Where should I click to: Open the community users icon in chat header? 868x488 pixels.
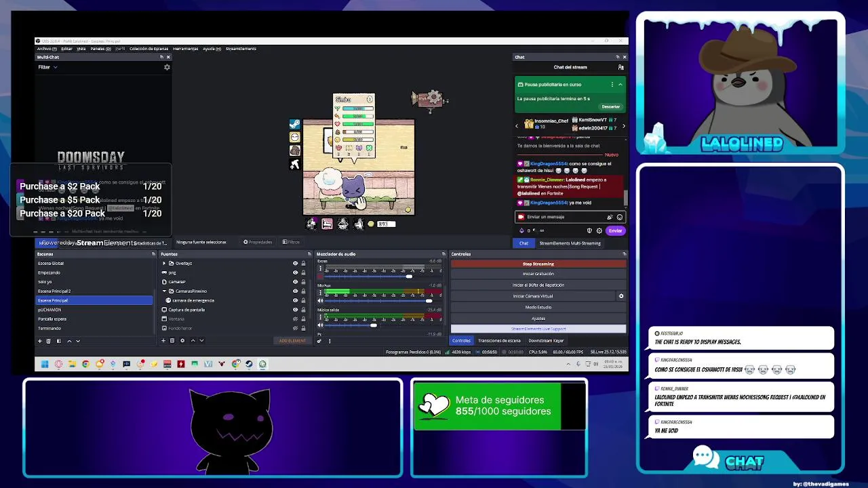[621, 67]
